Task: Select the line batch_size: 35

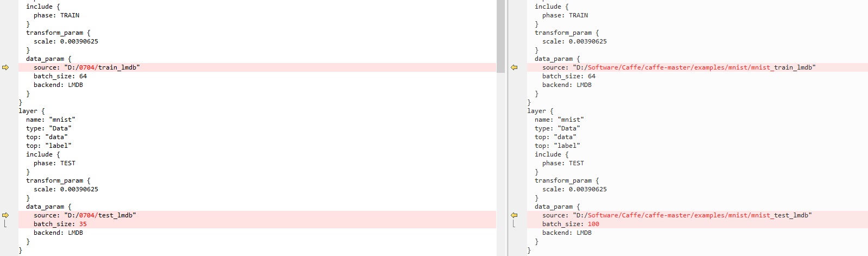Action: pyautogui.click(x=257, y=224)
